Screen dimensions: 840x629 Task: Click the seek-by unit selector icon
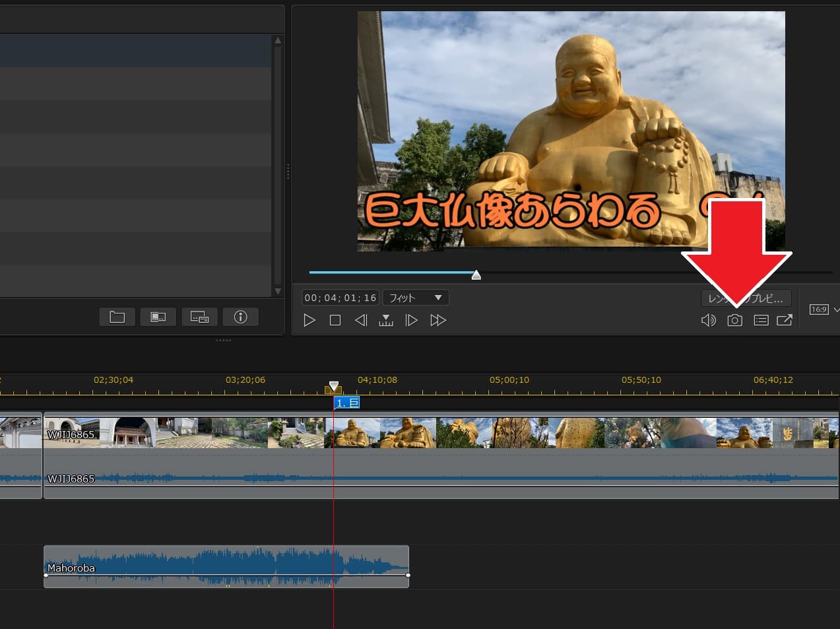386,320
